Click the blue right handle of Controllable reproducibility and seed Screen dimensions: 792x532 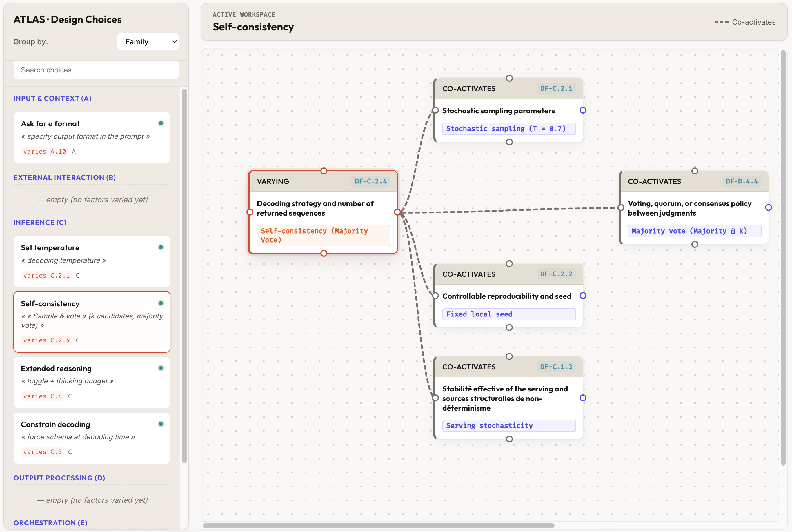[583, 296]
